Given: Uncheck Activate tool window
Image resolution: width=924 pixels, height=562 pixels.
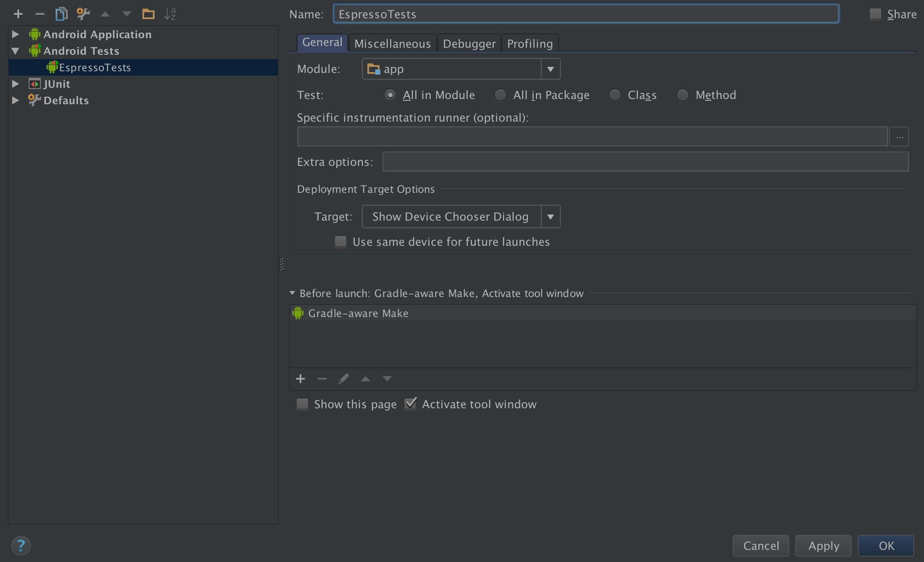Looking at the screenshot, I should pos(410,403).
